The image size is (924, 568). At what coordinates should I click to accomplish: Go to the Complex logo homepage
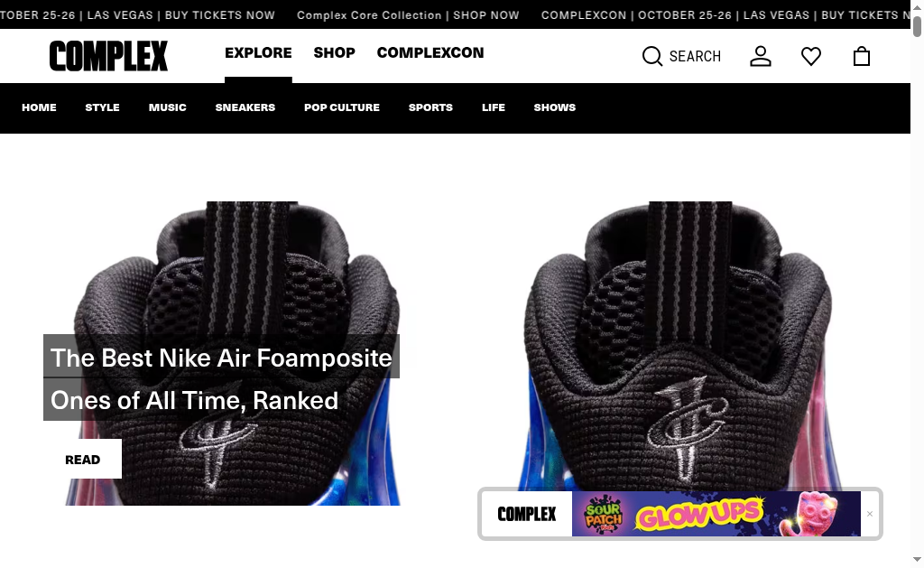[108, 56]
